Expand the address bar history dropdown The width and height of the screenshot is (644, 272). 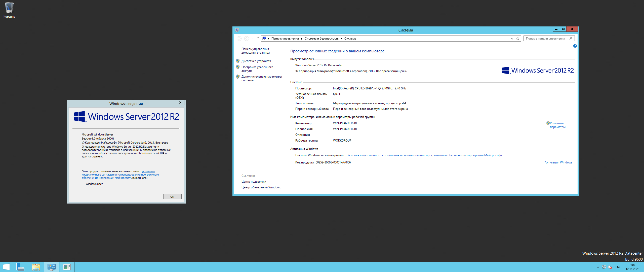[x=512, y=39]
